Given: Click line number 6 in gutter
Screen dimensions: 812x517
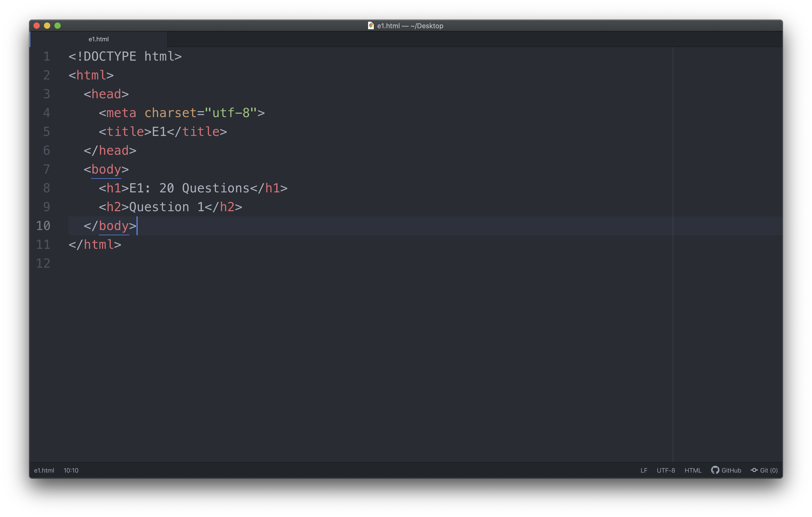Looking at the screenshot, I should (x=47, y=150).
